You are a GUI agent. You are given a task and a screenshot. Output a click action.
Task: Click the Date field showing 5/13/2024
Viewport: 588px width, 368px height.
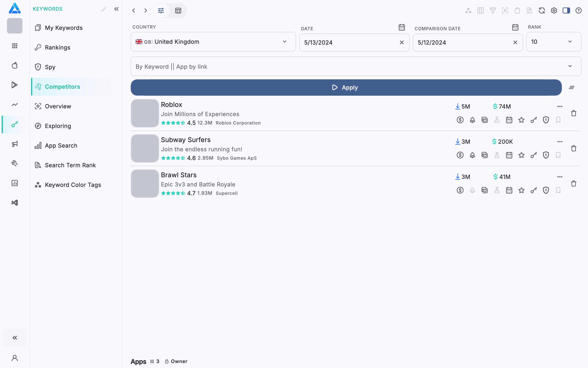[354, 43]
